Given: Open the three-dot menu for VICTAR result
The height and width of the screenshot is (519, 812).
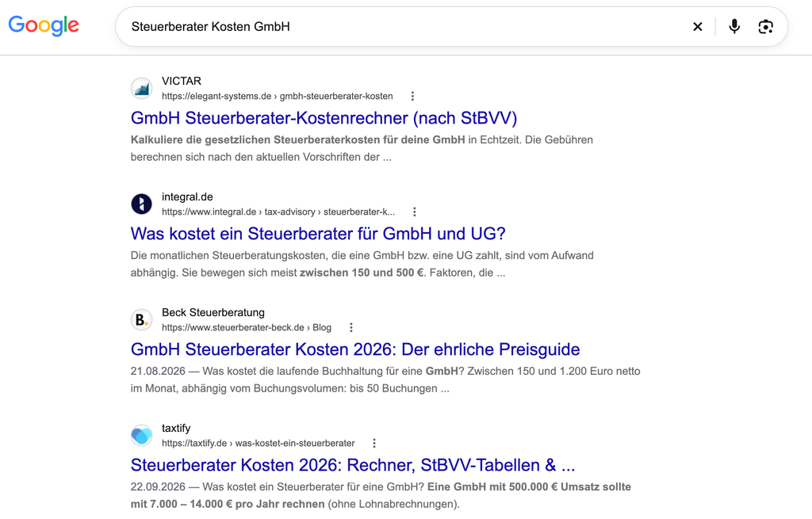Looking at the screenshot, I should click(x=412, y=96).
